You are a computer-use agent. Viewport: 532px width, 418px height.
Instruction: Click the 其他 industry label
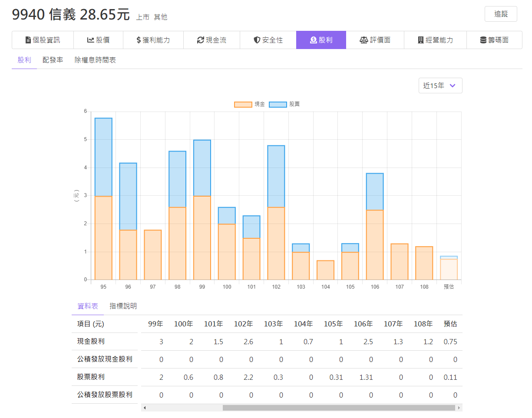point(161,17)
